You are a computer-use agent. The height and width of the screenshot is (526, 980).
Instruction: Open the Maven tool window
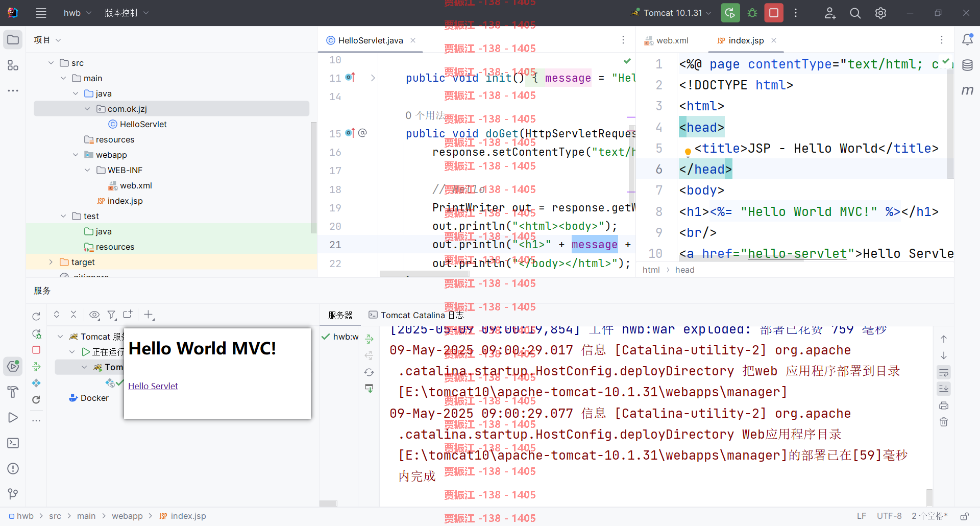pyautogui.click(x=967, y=90)
